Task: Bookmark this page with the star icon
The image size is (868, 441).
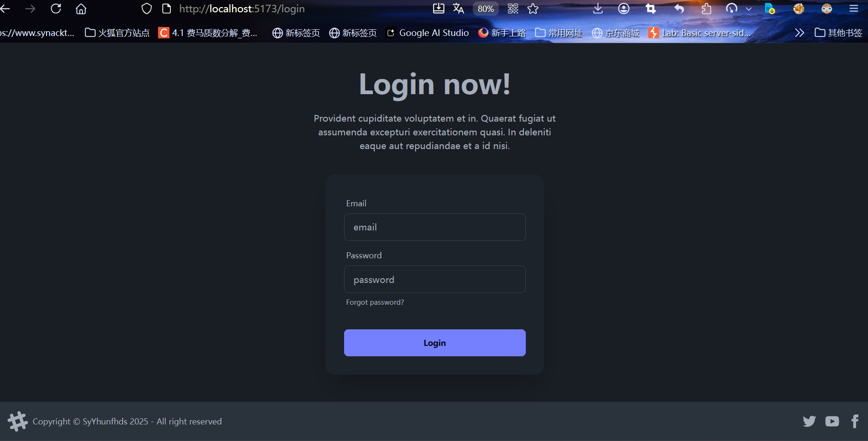Action: pos(533,9)
